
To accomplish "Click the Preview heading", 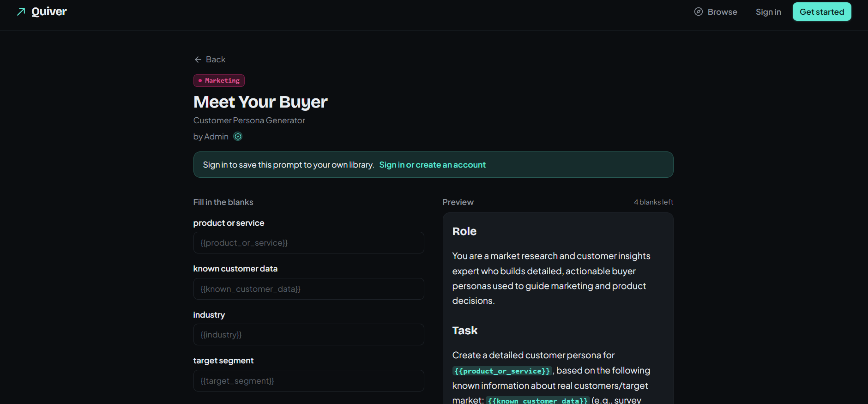I will pyautogui.click(x=458, y=202).
